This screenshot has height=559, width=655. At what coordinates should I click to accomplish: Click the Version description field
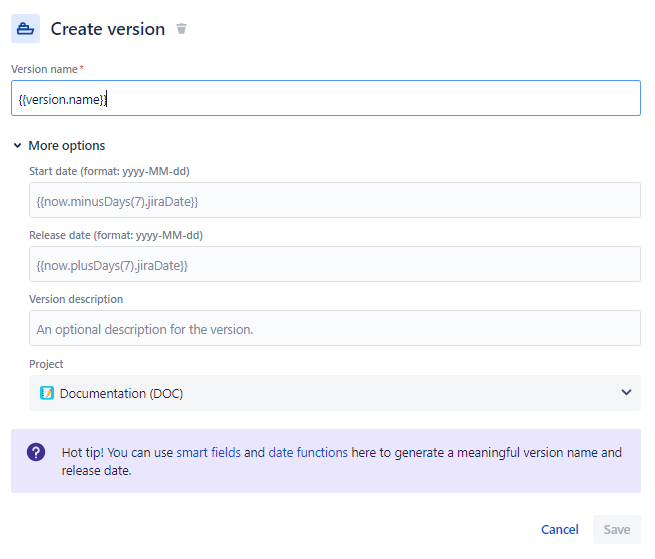point(335,328)
